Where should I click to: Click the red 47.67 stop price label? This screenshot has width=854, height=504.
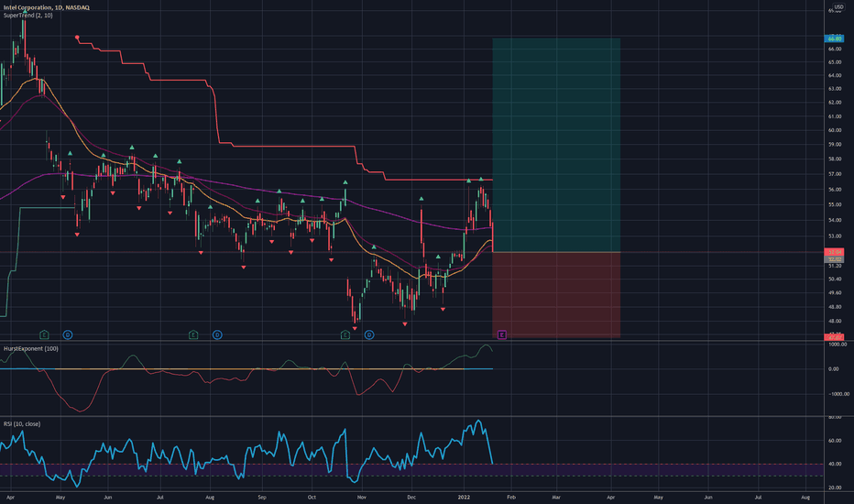pos(835,338)
